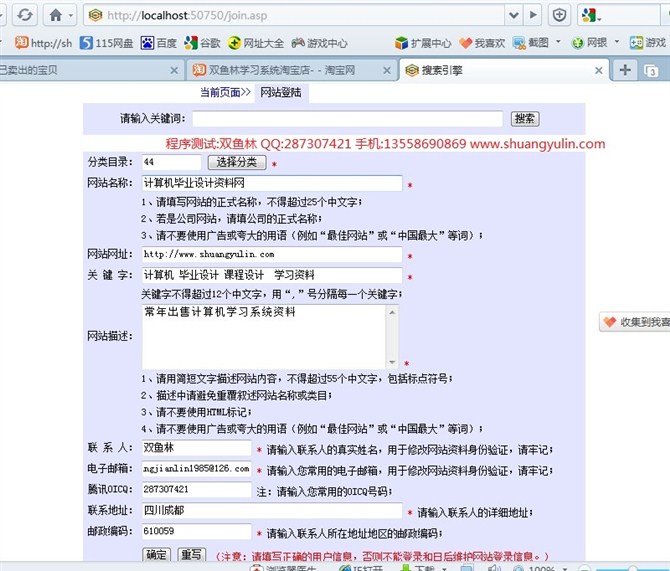Image resolution: width=670 pixels, height=571 pixels.
Task: Expand the 网银 dropdown arrow
Action: (617, 42)
